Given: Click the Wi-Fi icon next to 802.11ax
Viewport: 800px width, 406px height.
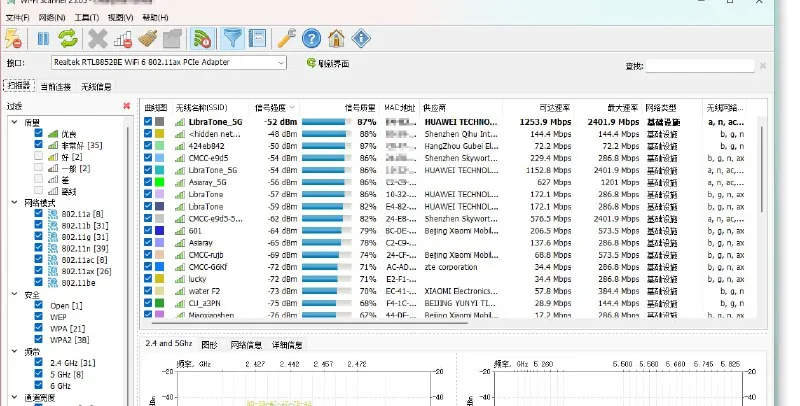Looking at the screenshot, I should point(53,271).
